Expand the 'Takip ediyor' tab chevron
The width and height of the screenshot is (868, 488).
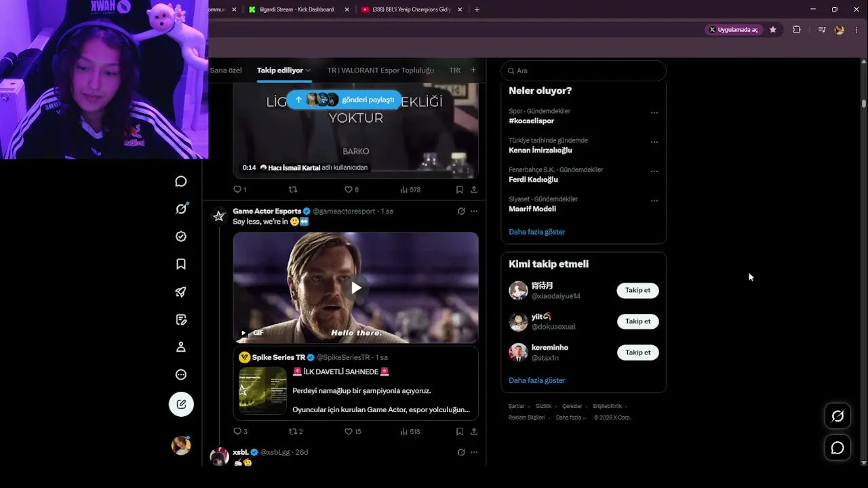(x=308, y=70)
